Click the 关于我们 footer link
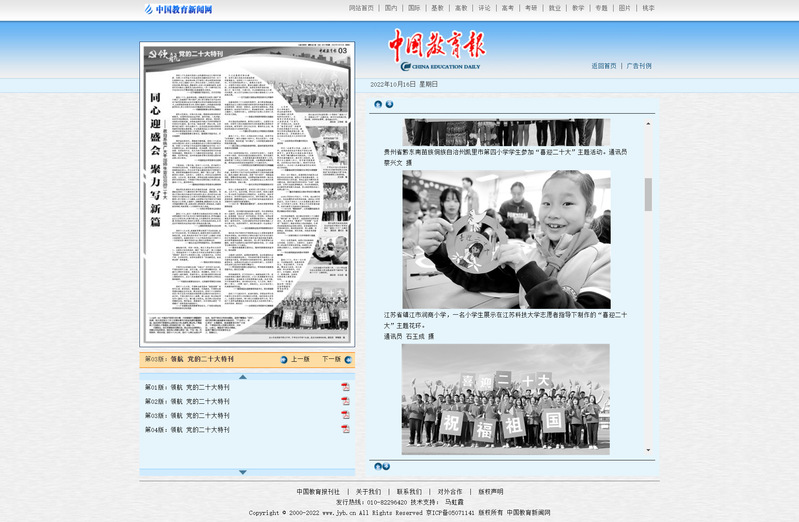The height and width of the screenshot is (522, 799). (x=368, y=492)
